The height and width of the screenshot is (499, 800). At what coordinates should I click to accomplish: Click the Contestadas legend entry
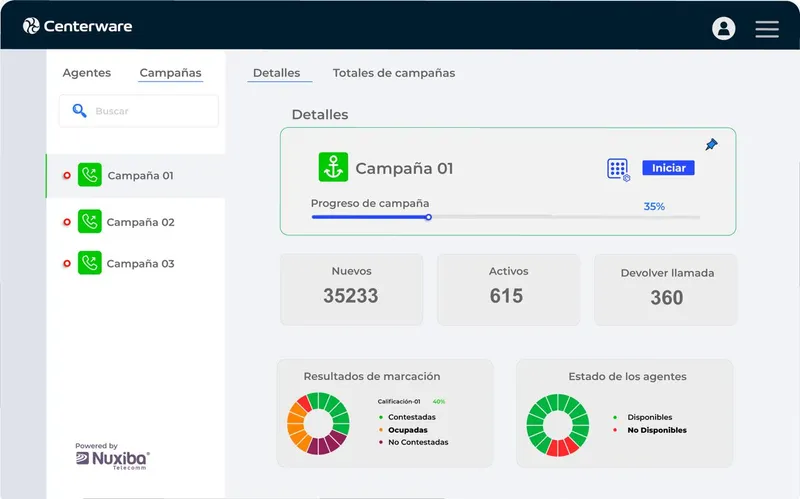[407, 417]
